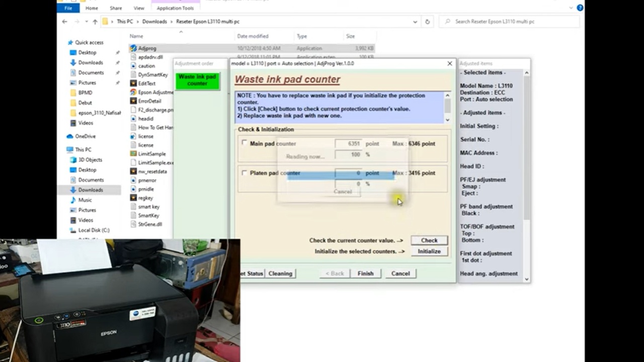Open the File tab
This screenshot has width=644, height=362.
68,8
